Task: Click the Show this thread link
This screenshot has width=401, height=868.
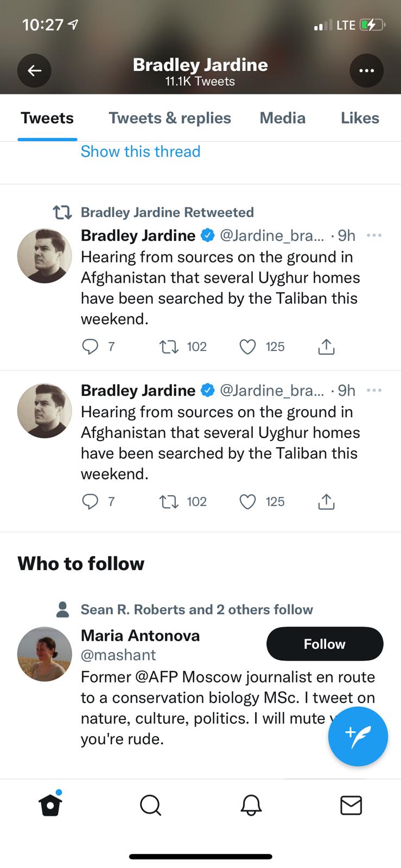Action: tap(141, 151)
